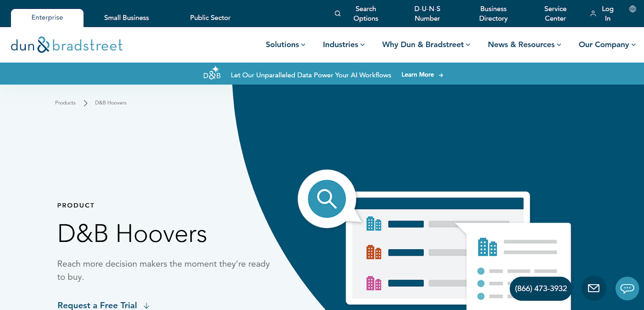The height and width of the screenshot is (310, 644).
Task: Call the (866) 473-3932 phone button
Action: click(541, 288)
